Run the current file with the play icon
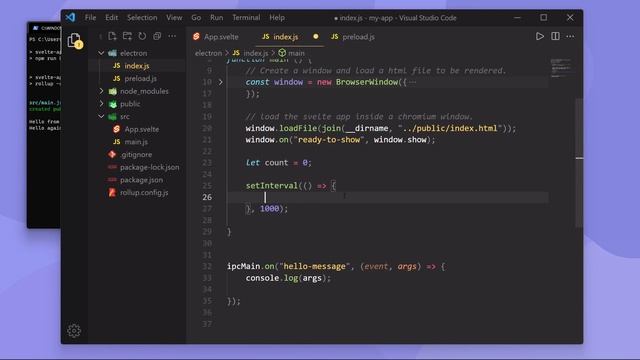This screenshot has height=360, width=640. [x=540, y=36]
